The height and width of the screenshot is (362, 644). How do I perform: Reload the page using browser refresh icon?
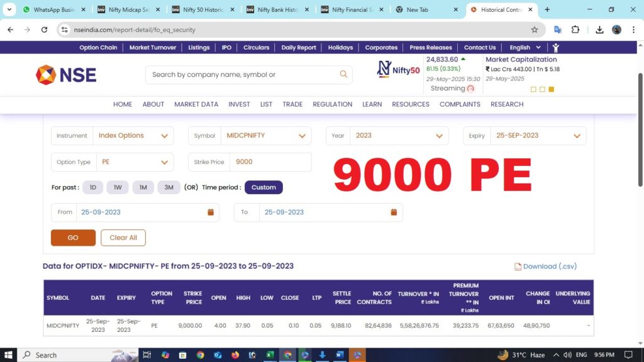point(44,30)
